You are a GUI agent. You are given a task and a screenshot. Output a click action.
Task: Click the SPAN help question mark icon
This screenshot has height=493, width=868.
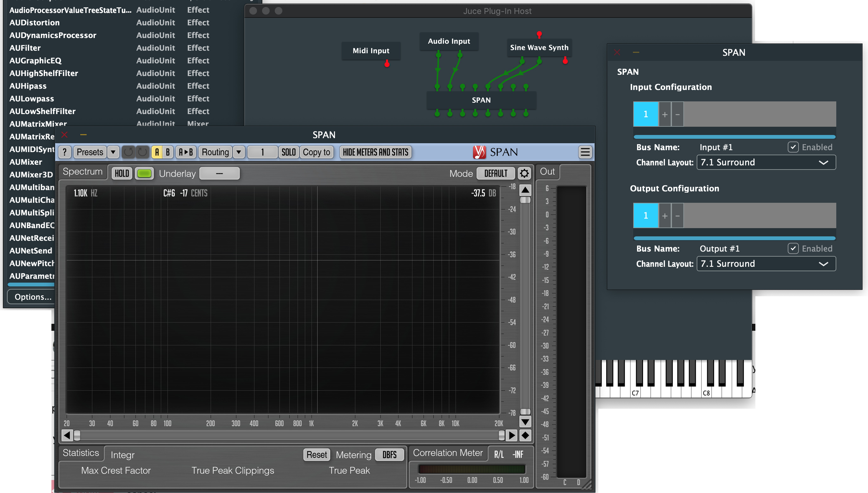(x=64, y=152)
